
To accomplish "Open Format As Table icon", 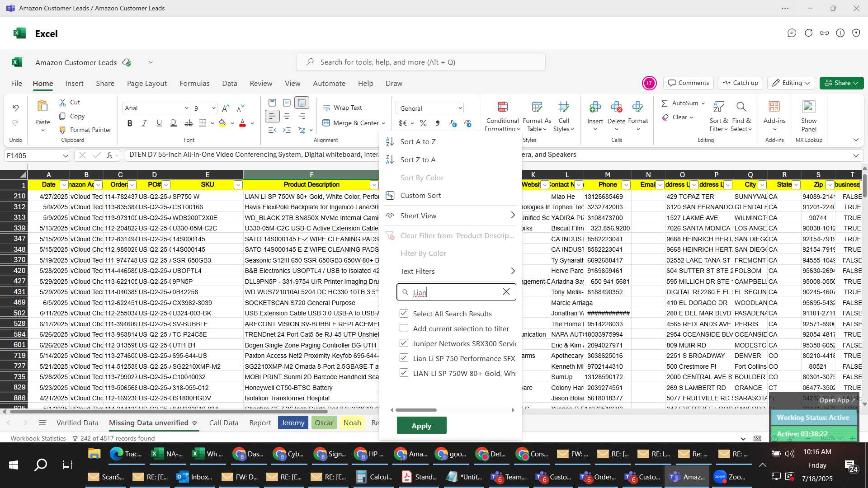I will 537,107.
